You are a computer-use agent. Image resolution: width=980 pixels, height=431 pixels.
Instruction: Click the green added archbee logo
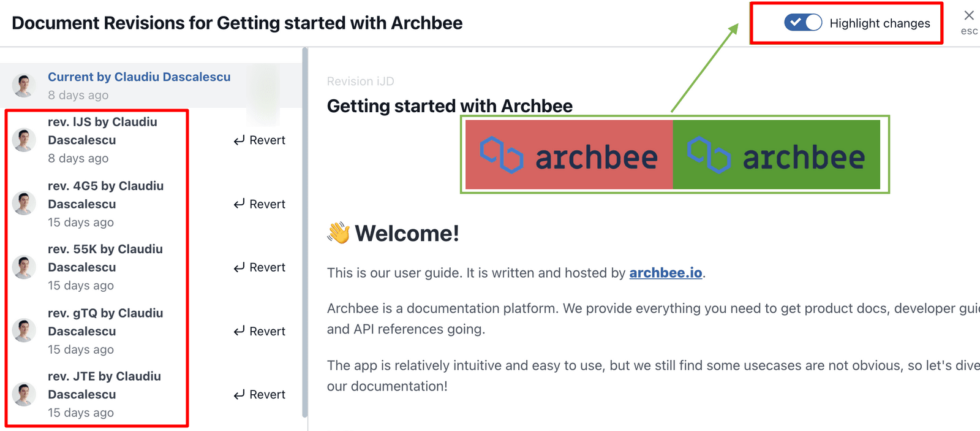tap(776, 154)
